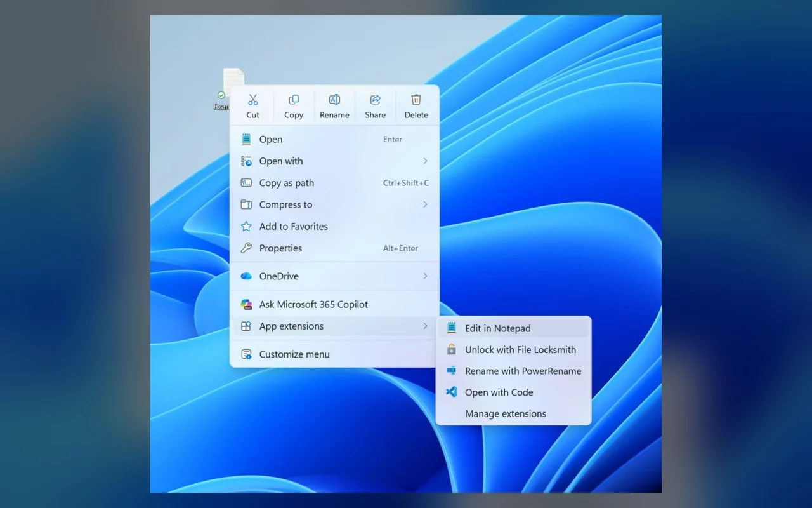This screenshot has width=812, height=508.
Task: Click Manage extensions
Action: coord(513,414)
